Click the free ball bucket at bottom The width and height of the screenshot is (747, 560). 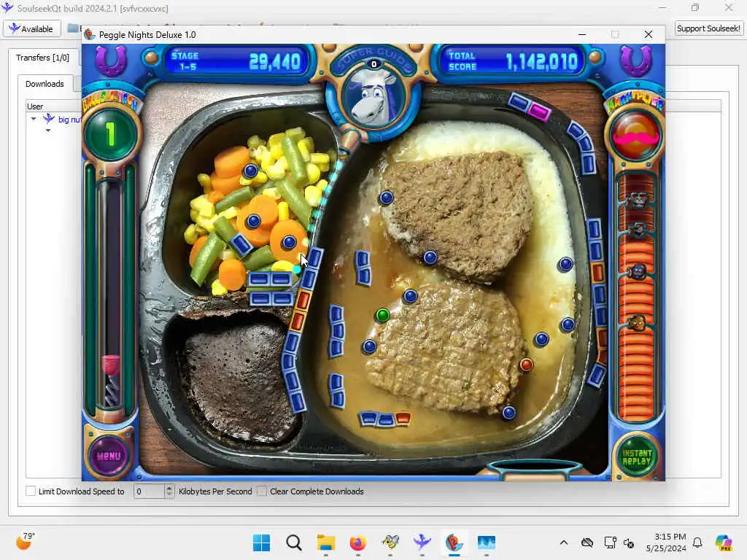coord(533,469)
